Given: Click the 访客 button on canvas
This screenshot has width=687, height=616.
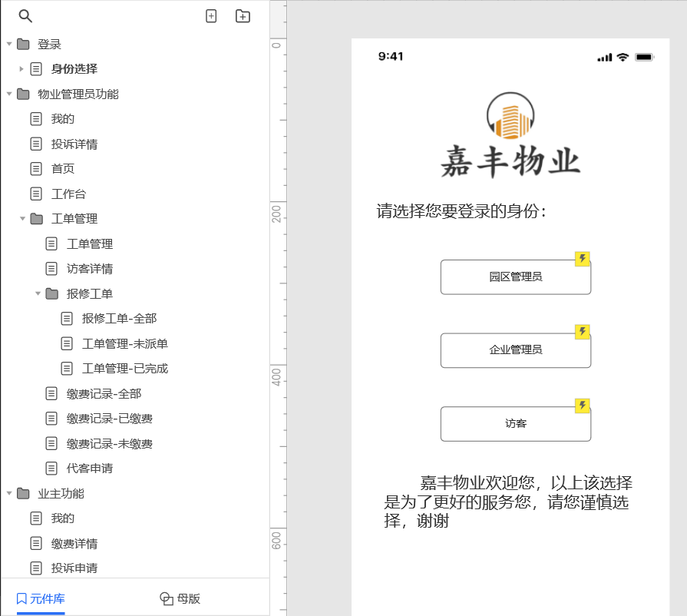Looking at the screenshot, I should 516,424.
